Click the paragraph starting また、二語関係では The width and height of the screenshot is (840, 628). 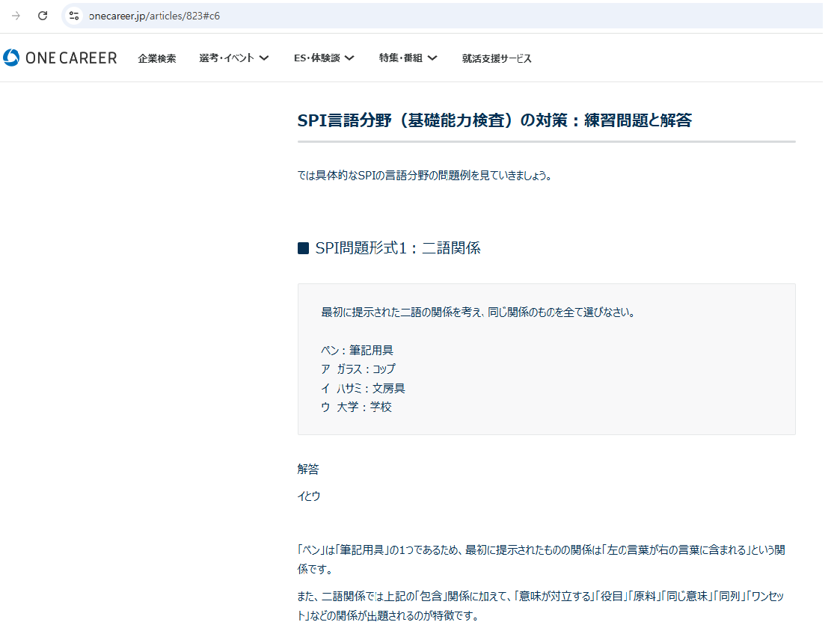click(541, 606)
